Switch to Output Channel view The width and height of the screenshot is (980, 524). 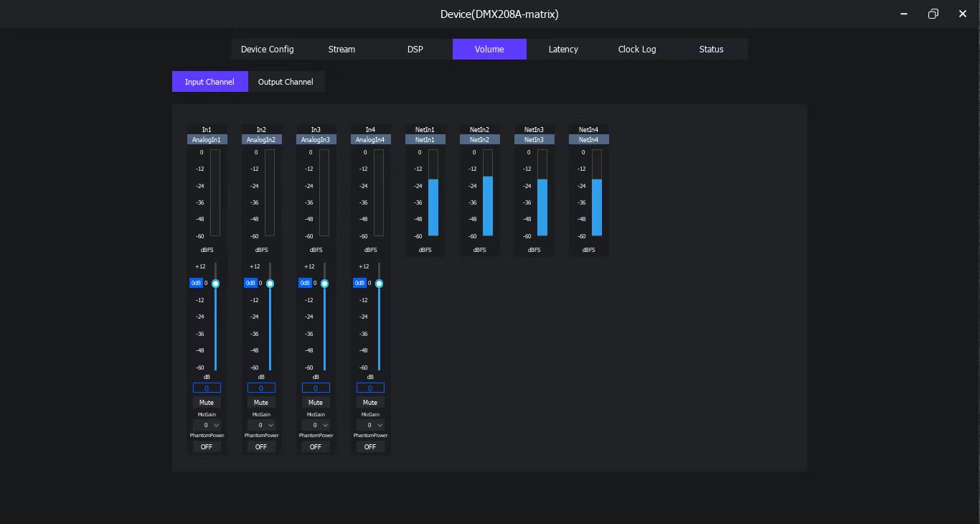pos(286,82)
